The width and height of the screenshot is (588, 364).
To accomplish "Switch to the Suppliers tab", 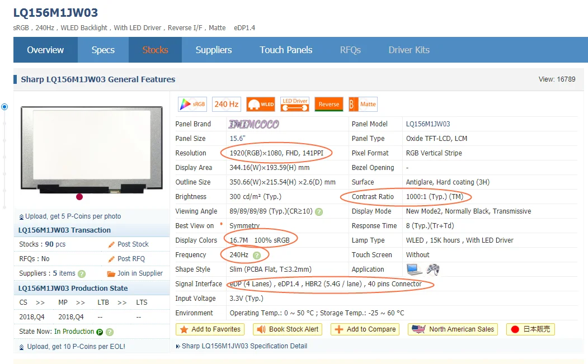I will (214, 50).
